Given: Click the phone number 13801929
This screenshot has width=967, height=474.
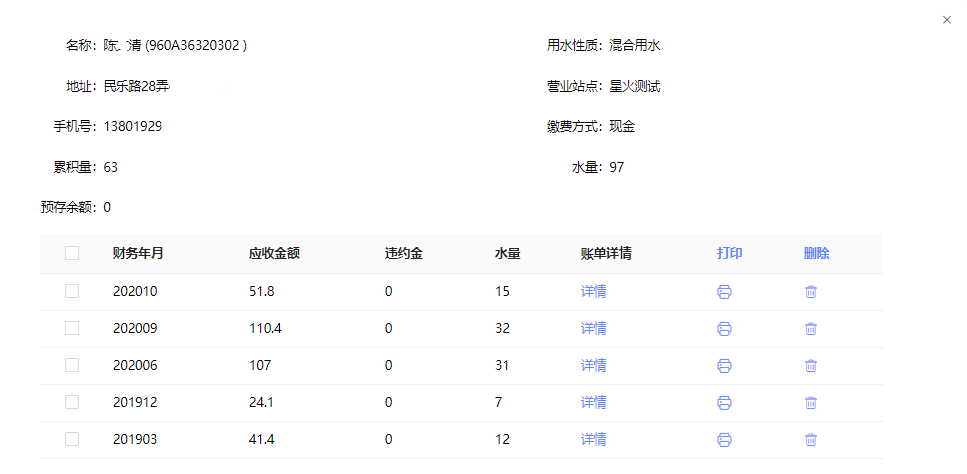Looking at the screenshot, I should coord(133,127).
